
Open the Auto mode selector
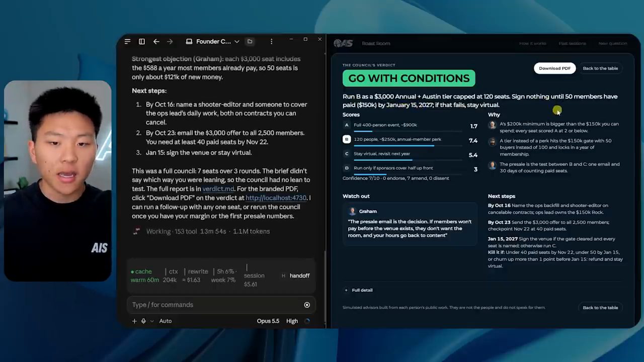pos(166,321)
